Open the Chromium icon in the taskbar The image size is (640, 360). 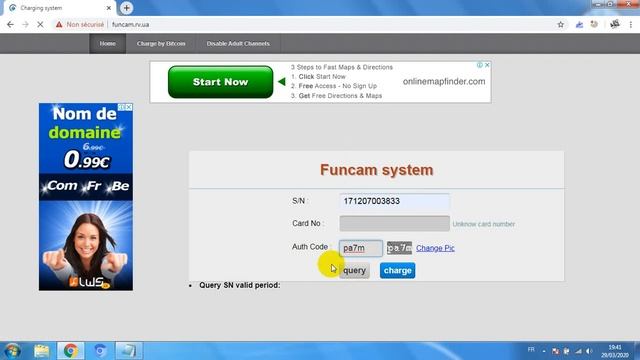pyautogui.click(x=100, y=351)
